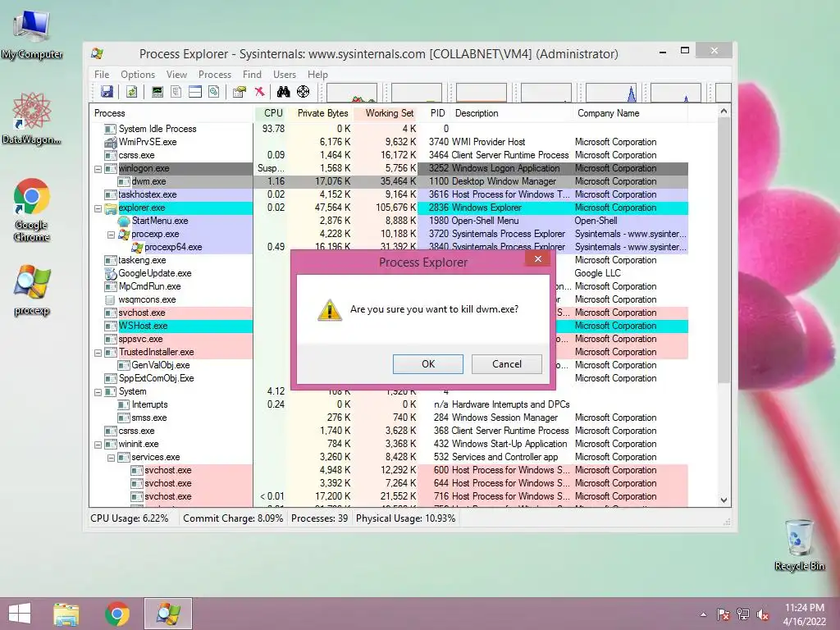This screenshot has width=840, height=630.
Task: Click the DLL/handle view toolbar icon
Action: (214, 92)
